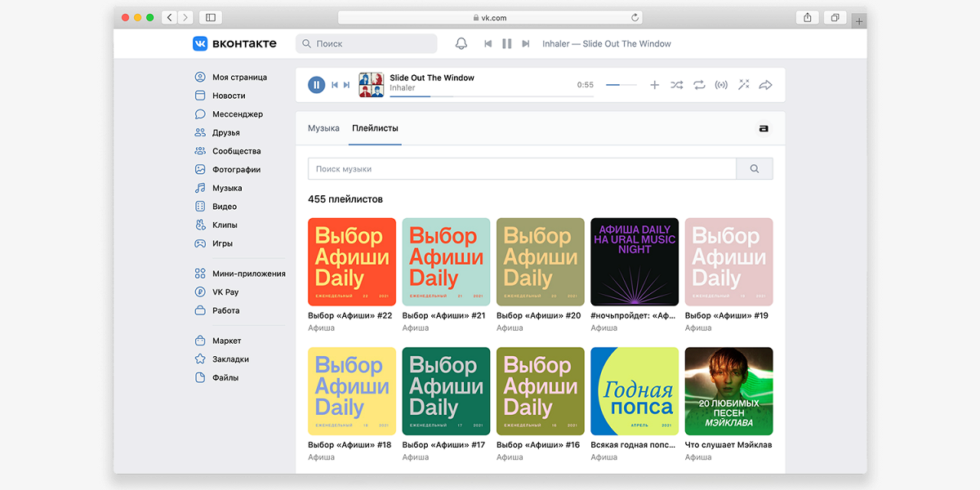This screenshot has height=490, width=980.
Task: Open the notifications bell
Action: tap(461, 43)
